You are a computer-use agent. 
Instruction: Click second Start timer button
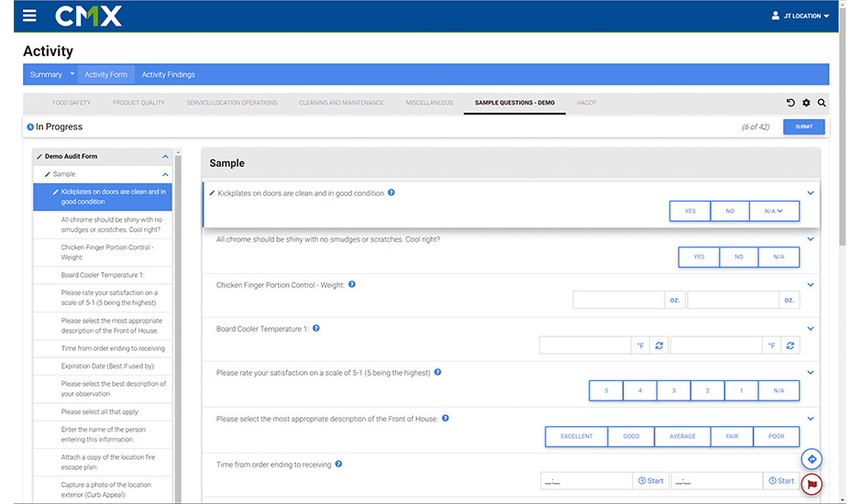[781, 481]
